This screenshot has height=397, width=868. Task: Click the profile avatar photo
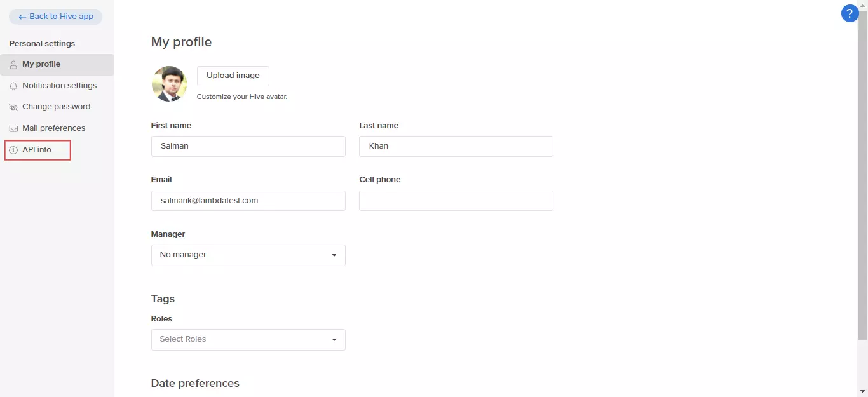tap(169, 84)
